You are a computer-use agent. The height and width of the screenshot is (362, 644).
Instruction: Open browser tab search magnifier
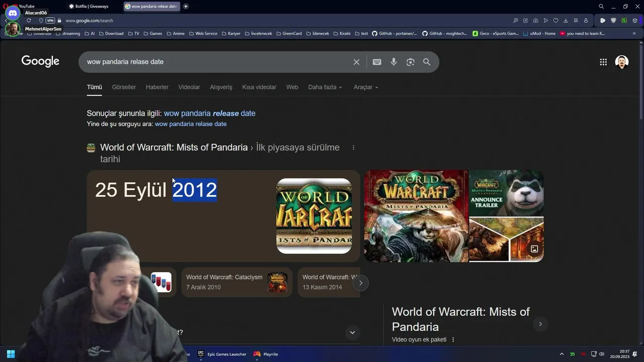601,7
